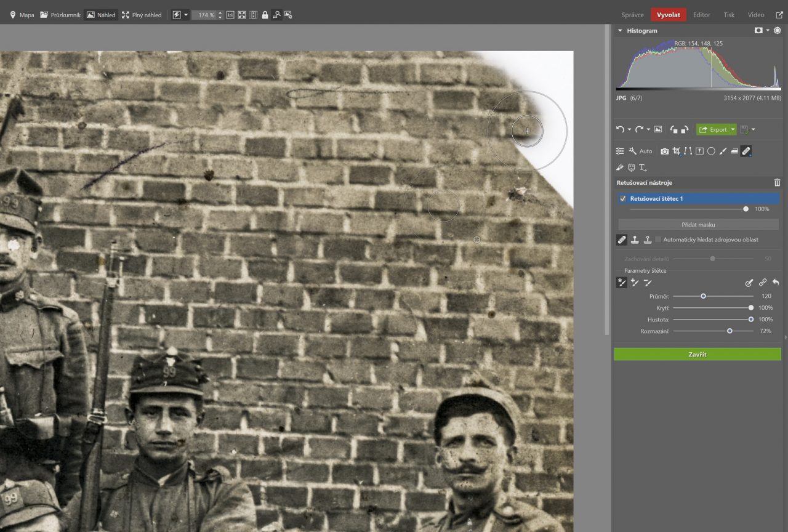Enable Automaticky hledat zdrojovou oblast
The image size is (788, 532).
tap(658, 240)
